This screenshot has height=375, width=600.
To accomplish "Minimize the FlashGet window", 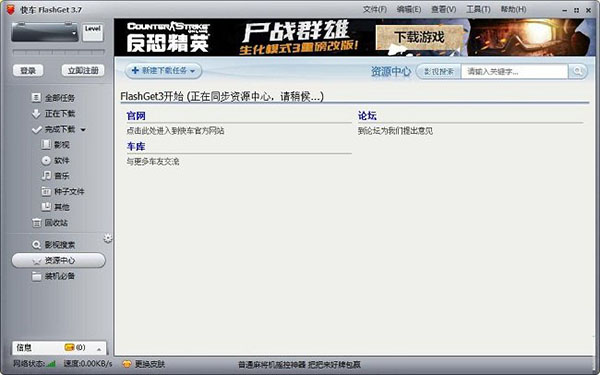I will tap(564, 10).
